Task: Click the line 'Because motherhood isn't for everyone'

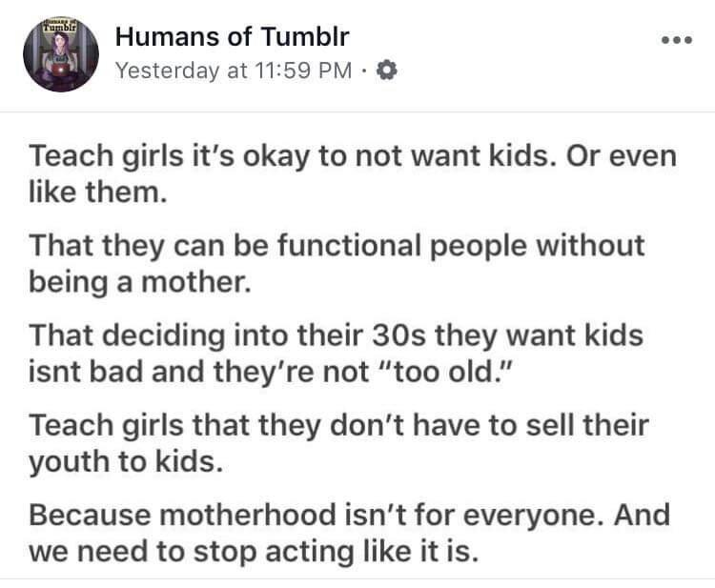Action: (350, 515)
